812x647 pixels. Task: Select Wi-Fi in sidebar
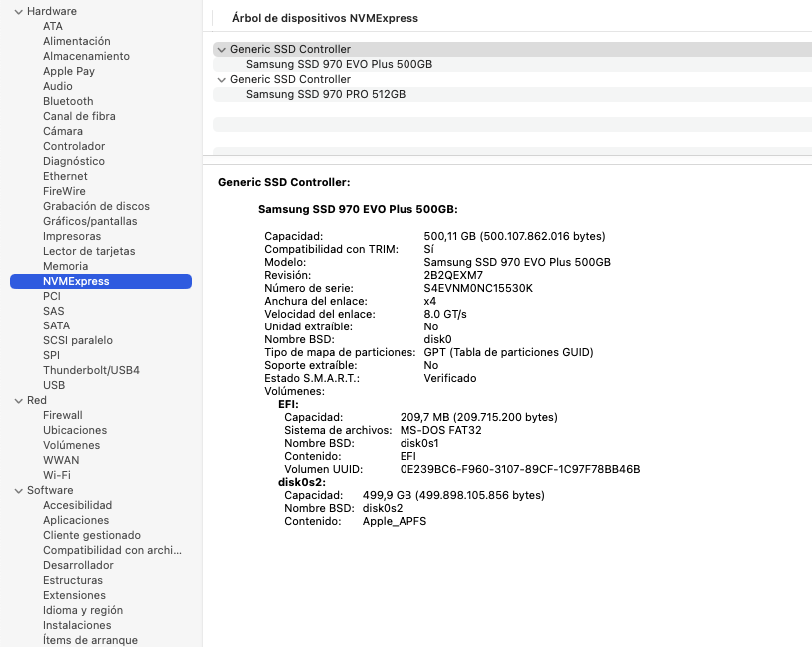tap(57, 476)
